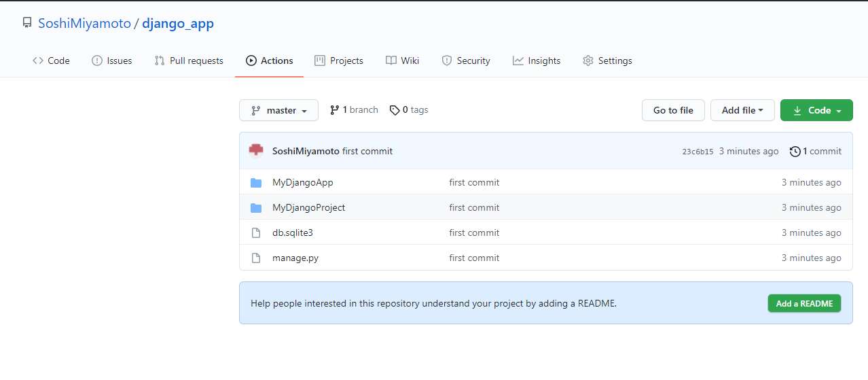This screenshot has width=868, height=380.
Task: Select the Actions tab
Action: click(x=270, y=61)
